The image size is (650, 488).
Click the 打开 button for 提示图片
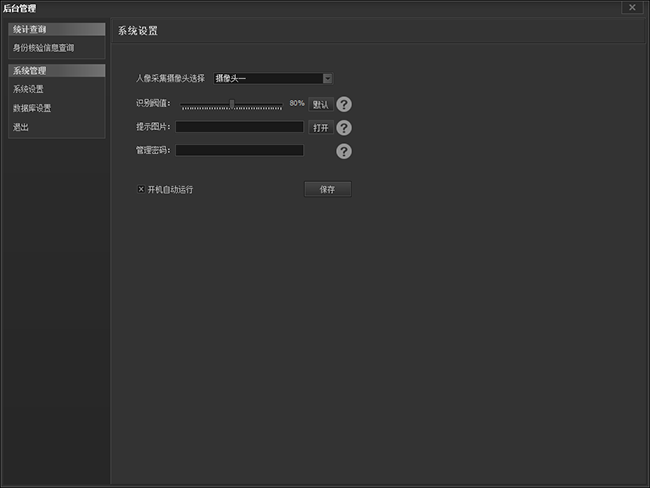tap(320, 128)
